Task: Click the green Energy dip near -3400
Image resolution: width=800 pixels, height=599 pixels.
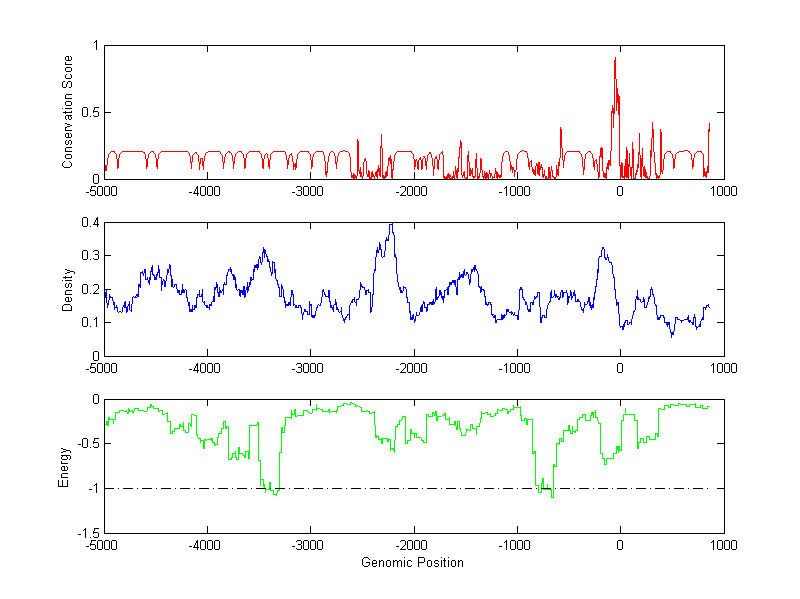Action: click(x=274, y=493)
